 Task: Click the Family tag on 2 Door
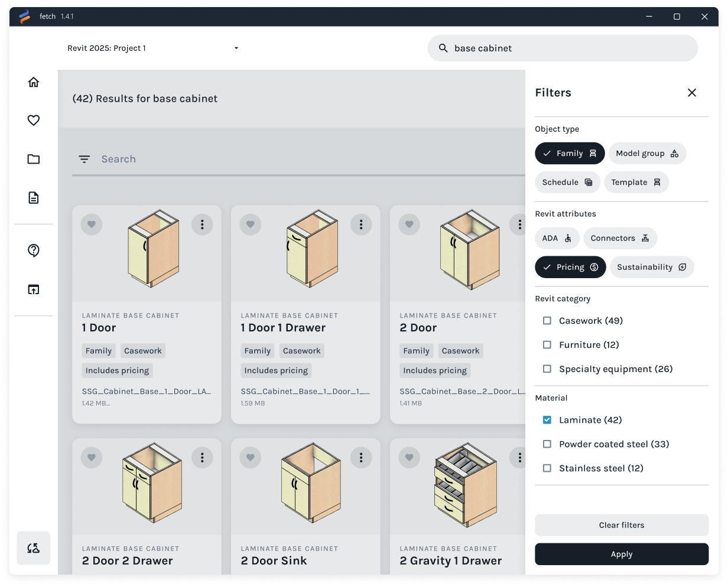click(x=417, y=351)
